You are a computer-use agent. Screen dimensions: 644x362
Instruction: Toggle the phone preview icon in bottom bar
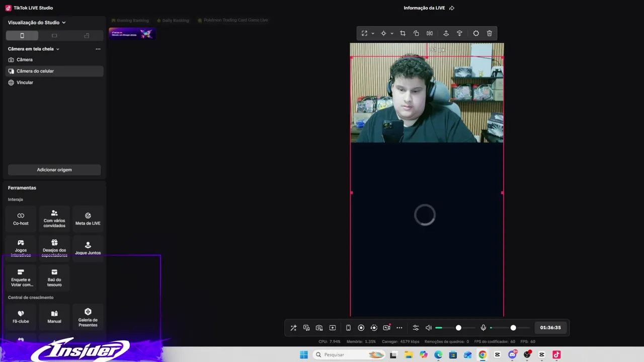point(348,328)
